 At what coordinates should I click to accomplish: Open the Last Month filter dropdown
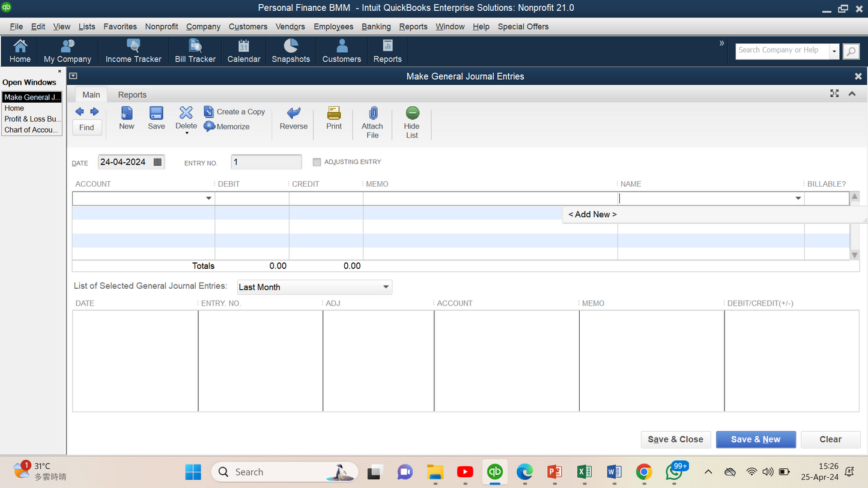(x=386, y=287)
